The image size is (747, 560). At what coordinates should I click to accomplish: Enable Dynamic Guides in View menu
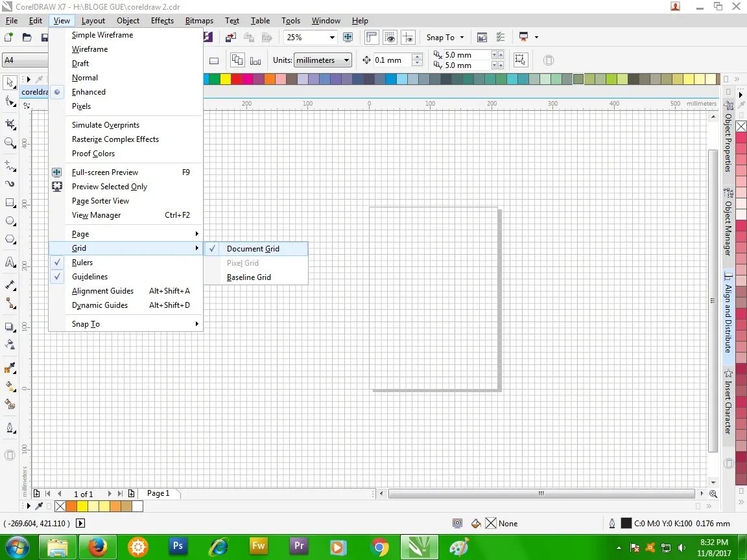point(126,305)
